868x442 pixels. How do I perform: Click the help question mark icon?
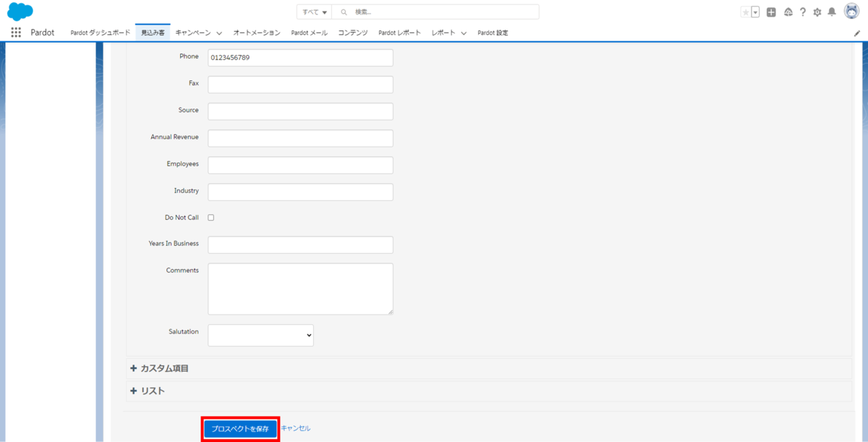click(x=803, y=12)
